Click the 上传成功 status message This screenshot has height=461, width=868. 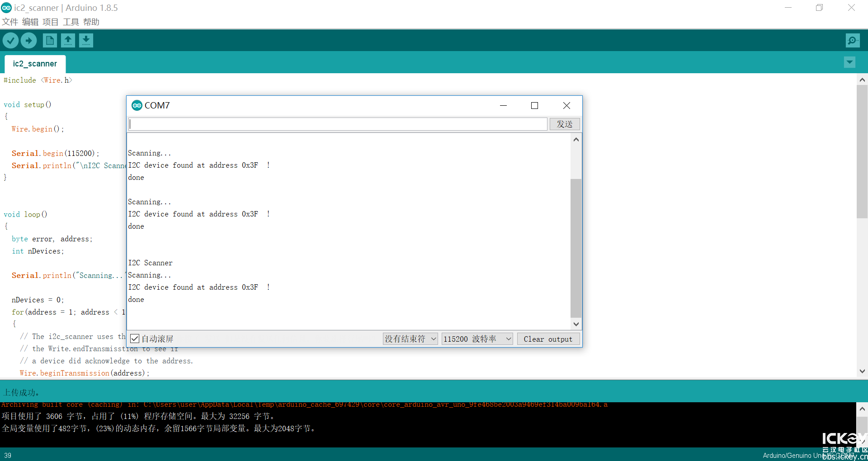(x=22, y=392)
